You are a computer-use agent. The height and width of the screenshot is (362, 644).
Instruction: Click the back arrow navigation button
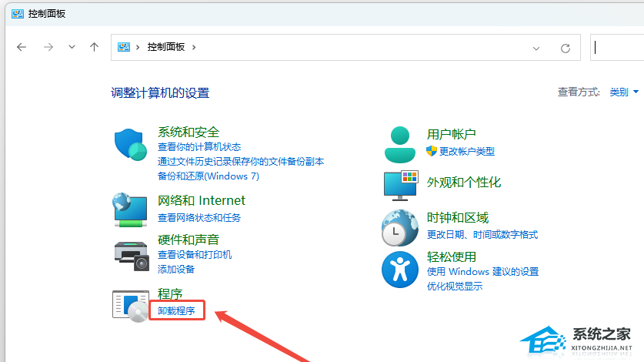click(22, 47)
